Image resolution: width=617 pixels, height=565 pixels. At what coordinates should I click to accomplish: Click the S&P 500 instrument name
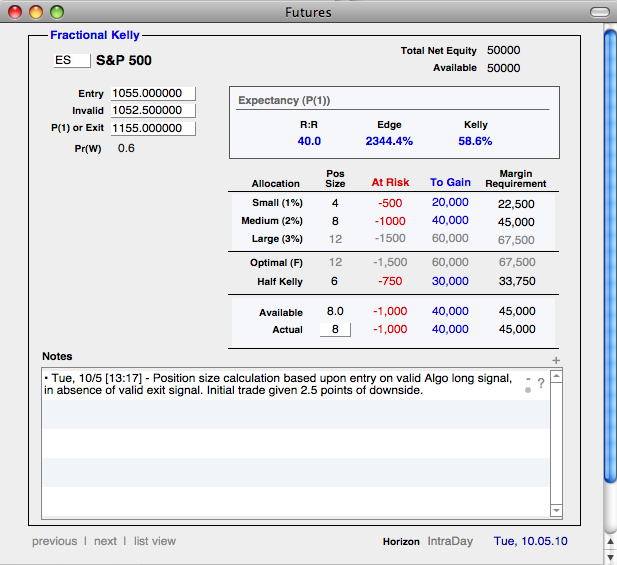coord(124,61)
